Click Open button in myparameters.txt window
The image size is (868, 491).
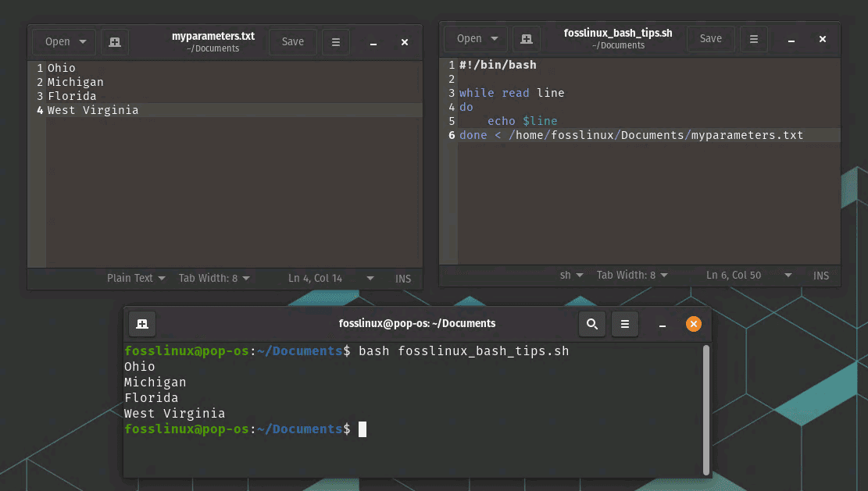pyautogui.click(x=58, y=42)
